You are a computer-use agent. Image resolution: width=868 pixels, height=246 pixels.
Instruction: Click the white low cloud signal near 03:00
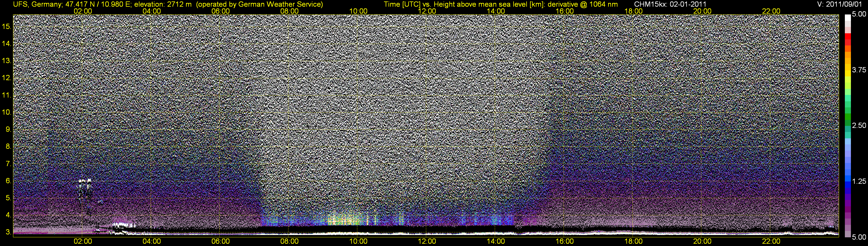point(124,225)
